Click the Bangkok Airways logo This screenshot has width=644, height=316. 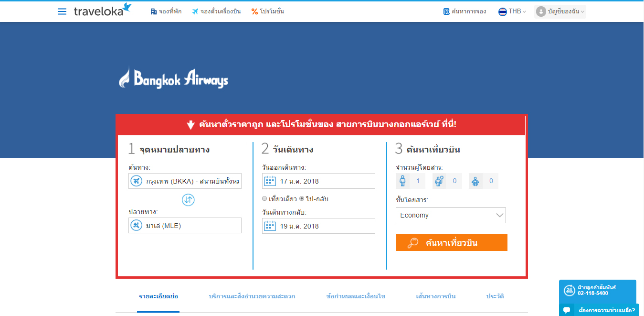click(x=173, y=77)
